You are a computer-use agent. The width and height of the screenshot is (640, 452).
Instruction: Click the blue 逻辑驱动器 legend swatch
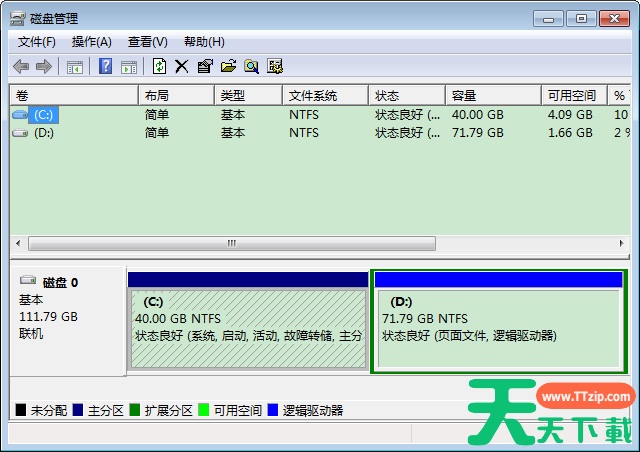pyautogui.click(x=273, y=410)
